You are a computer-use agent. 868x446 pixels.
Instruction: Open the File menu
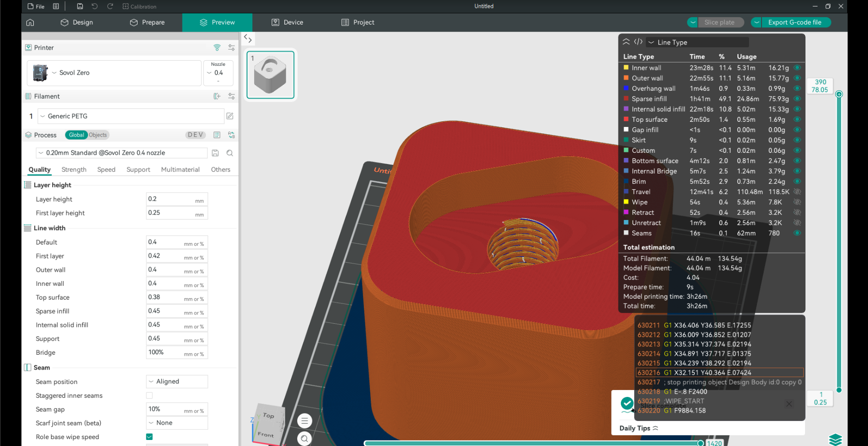click(36, 6)
